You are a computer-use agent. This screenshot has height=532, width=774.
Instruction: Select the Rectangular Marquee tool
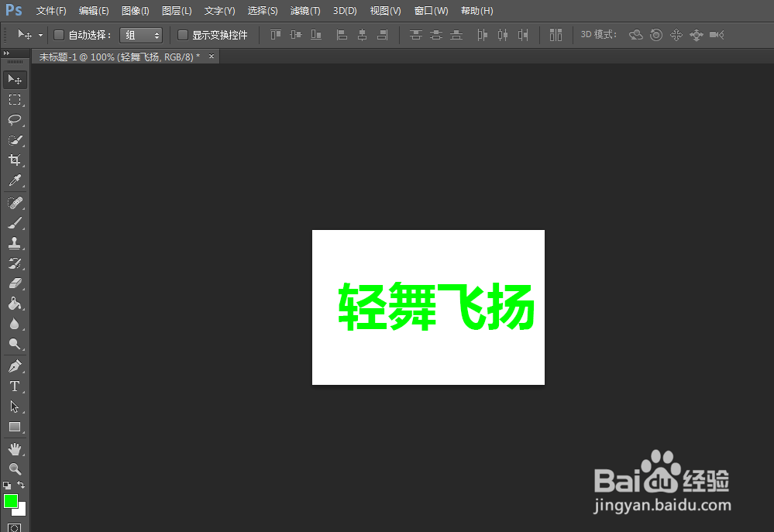15,100
